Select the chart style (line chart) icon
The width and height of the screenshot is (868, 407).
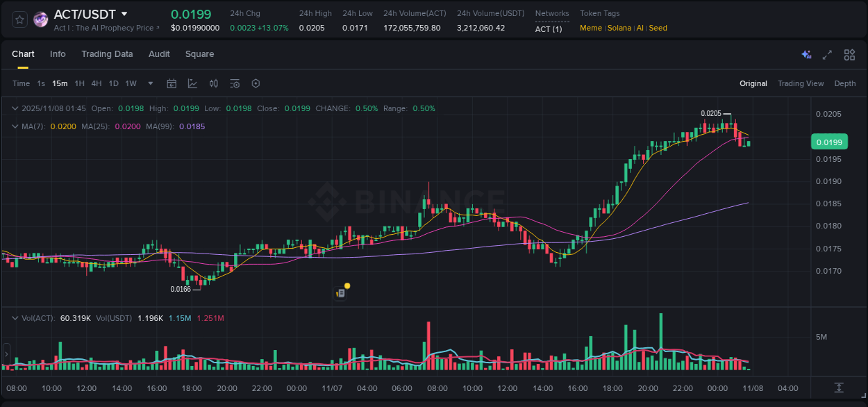(x=192, y=83)
